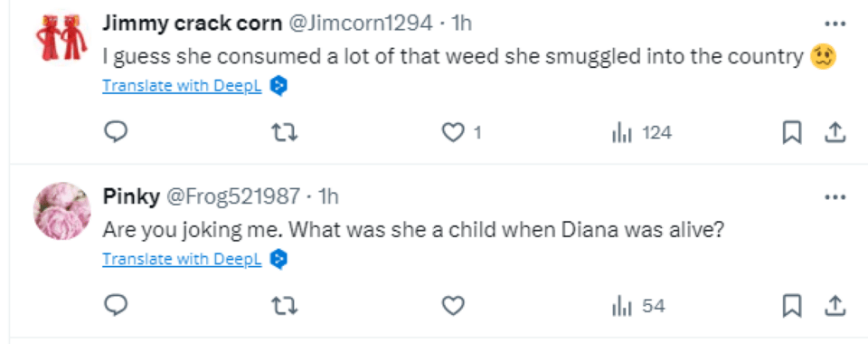Screen dimensions: 868x344
Task: Reply to Jimmy crack corn's tweet
Action: click(x=116, y=132)
